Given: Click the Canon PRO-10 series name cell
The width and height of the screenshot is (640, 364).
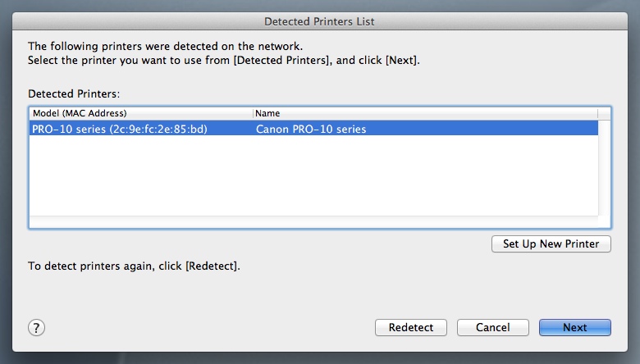Looking at the screenshot, I should click(x=311, y=129).
